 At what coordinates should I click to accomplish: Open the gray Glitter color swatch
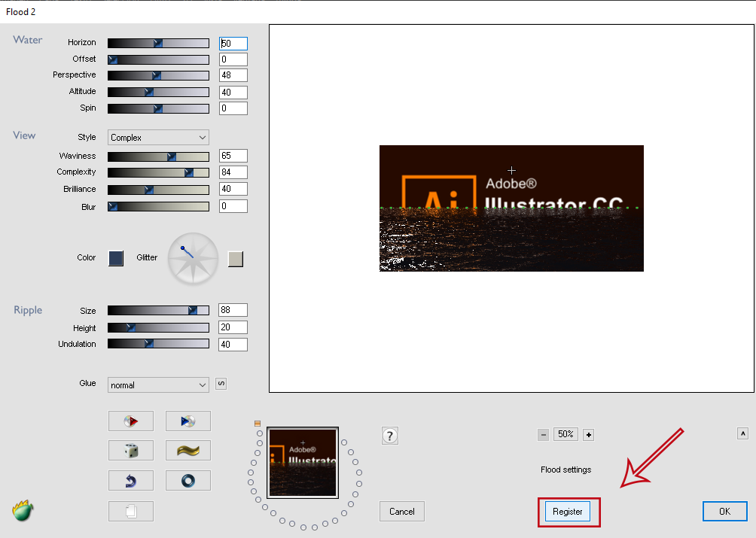pyautogui.click(x=235, y=259)
